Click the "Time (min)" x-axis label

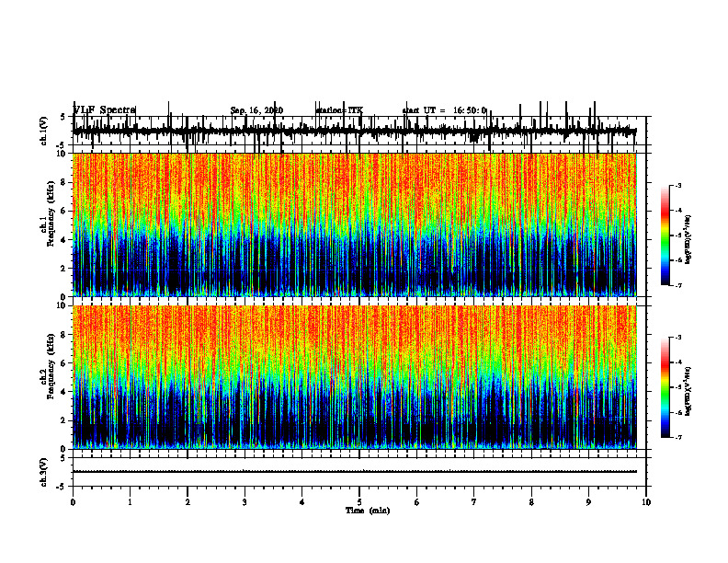click(x=368, y=511)
